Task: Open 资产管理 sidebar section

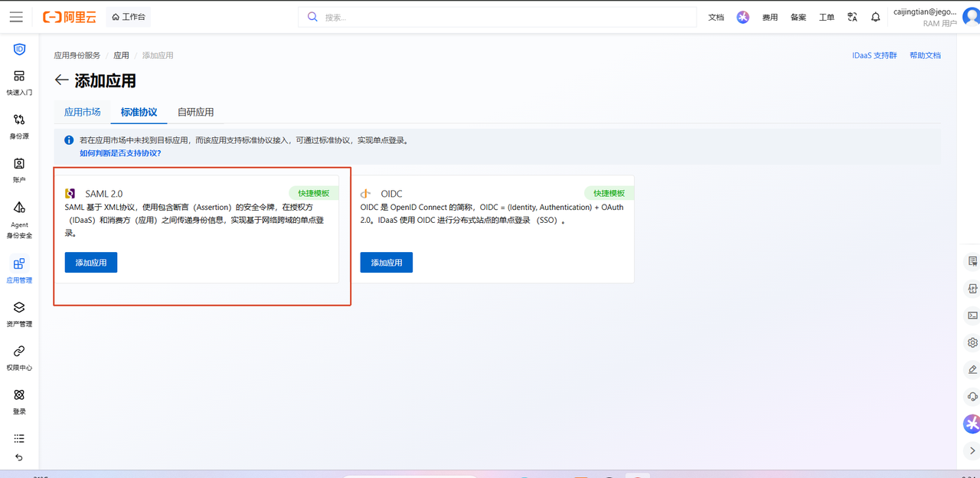Action: tap(19, 314)
